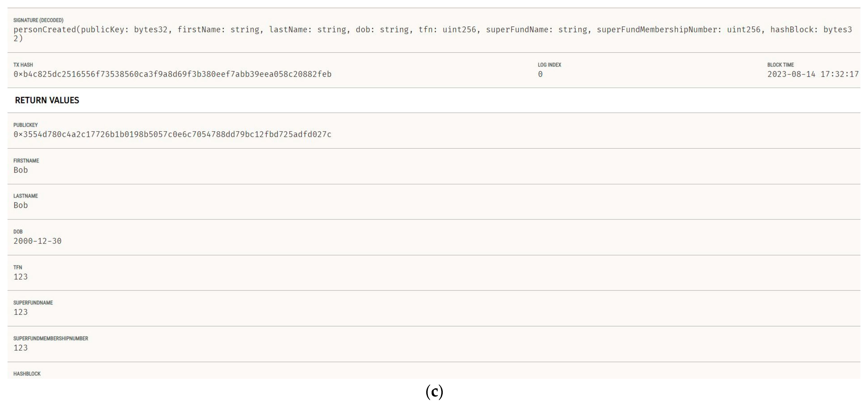Image resolution: width=868 pixels, height=404 pixels.
Task: Click the DOB value 2000-12-30
Action: tap(37, 241)
